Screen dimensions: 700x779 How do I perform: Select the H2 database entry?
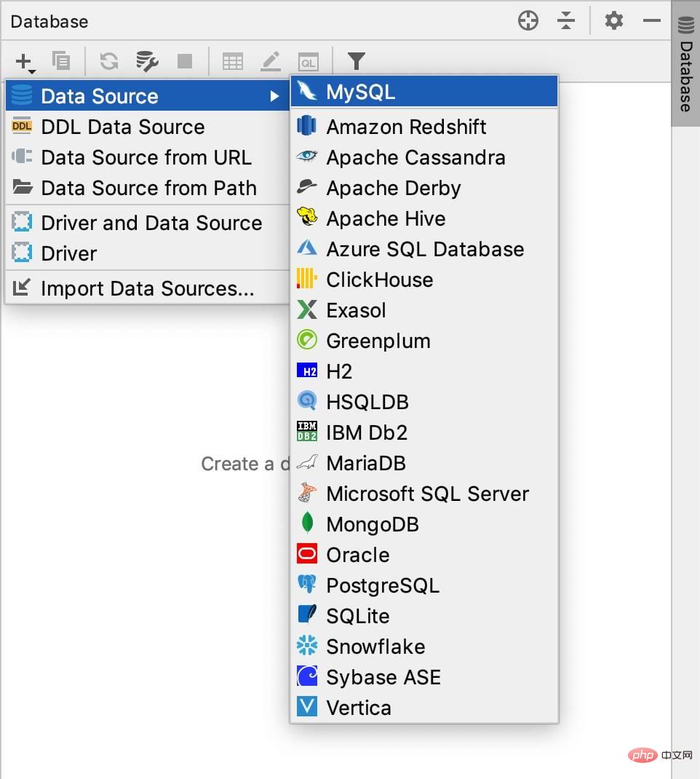[424, 371]
